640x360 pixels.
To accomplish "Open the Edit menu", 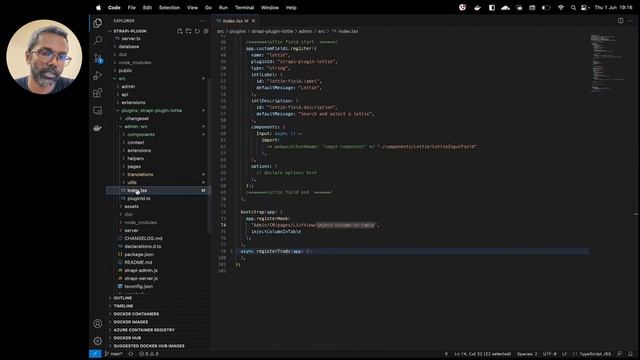I will click(x=147, y=7).
